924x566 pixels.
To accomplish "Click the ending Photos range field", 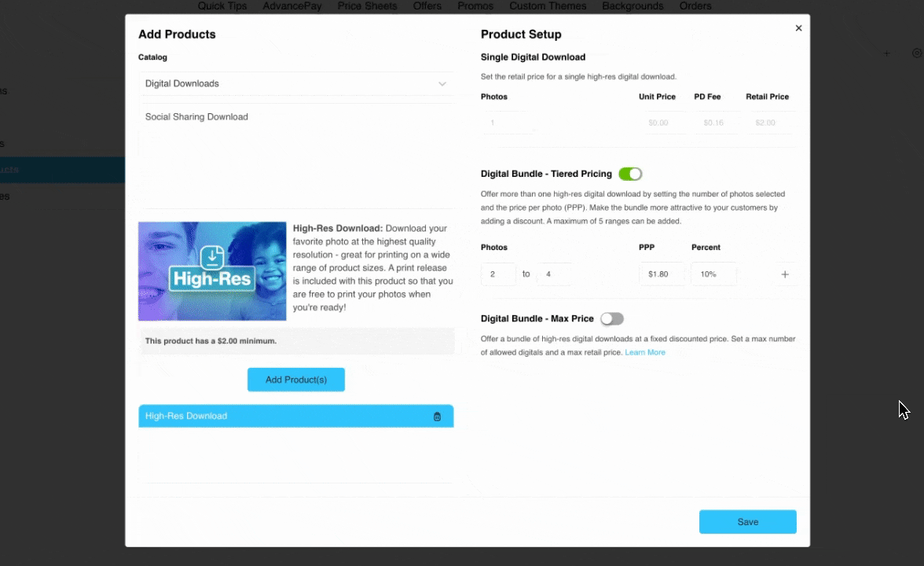I will coord(554,274).
